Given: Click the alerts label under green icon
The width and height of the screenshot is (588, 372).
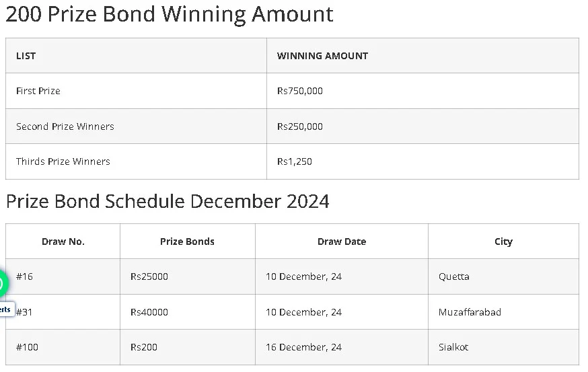Looking at the screenshot, I should coord(5,309).
